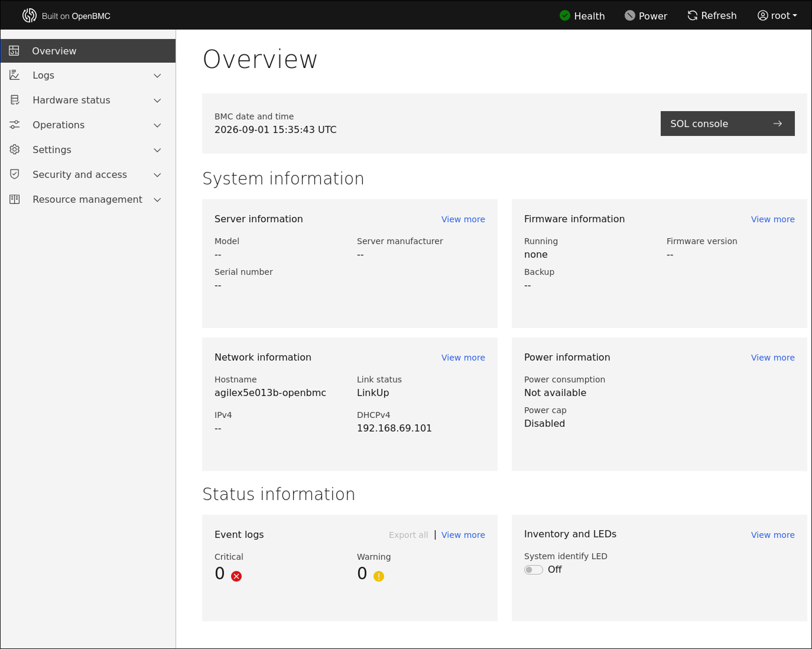View more of Event logs

coord(463,535)
